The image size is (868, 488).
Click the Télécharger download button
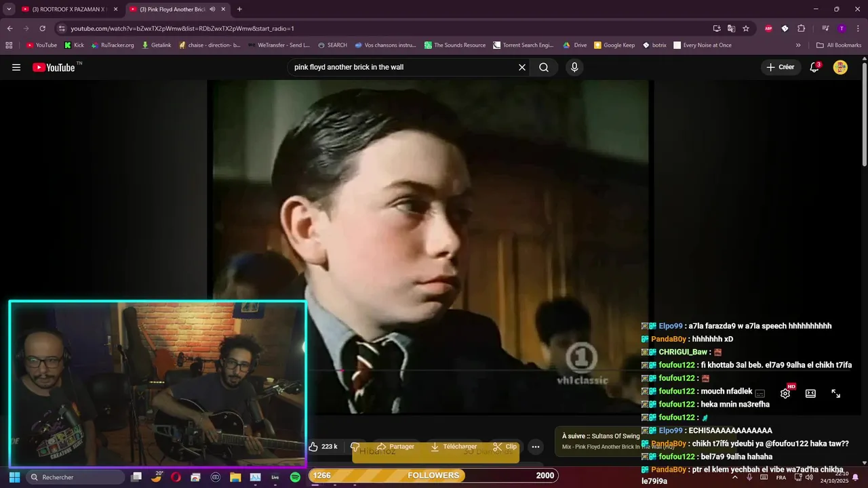pyautogui.click(x=454, y=447)
